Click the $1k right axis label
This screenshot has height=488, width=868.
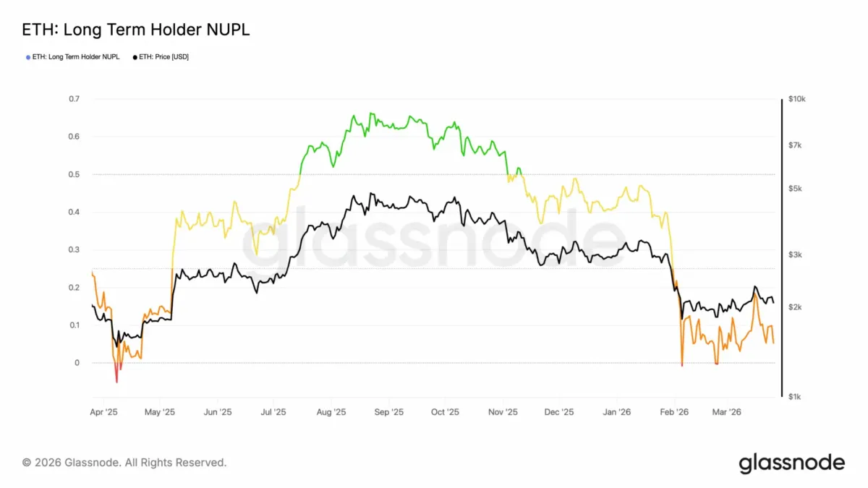(795, 397)
